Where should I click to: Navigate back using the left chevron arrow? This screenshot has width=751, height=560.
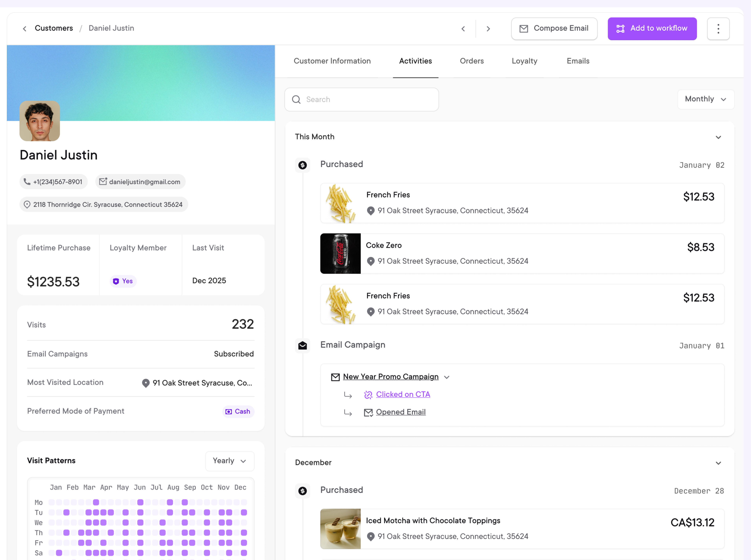coord(24,28)
